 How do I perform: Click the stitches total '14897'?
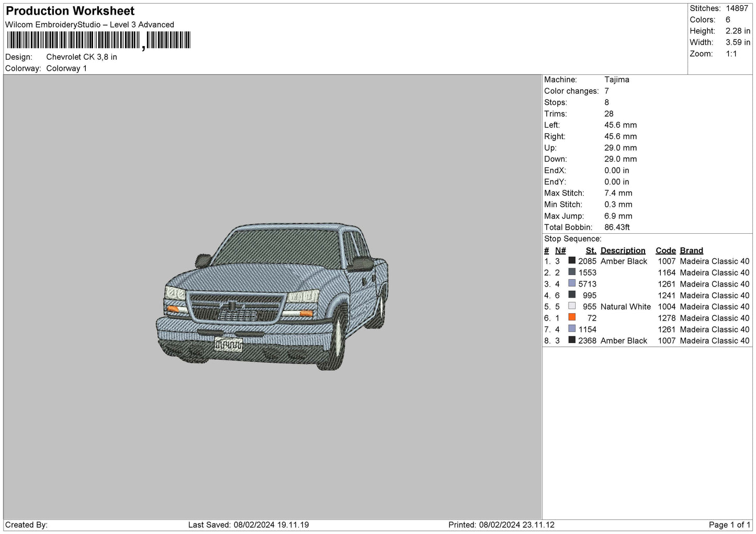coord(737,8)
